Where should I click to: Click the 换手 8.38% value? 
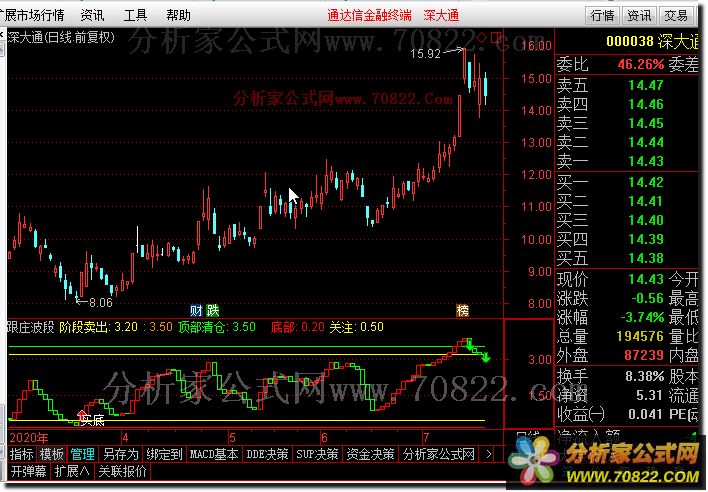pyautogui.click(x=645, y=376)
